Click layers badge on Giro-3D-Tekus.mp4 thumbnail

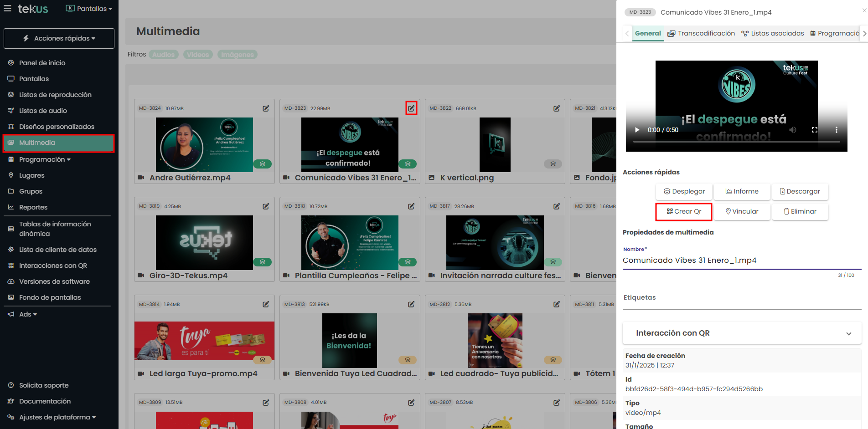[x=262, y=262]
